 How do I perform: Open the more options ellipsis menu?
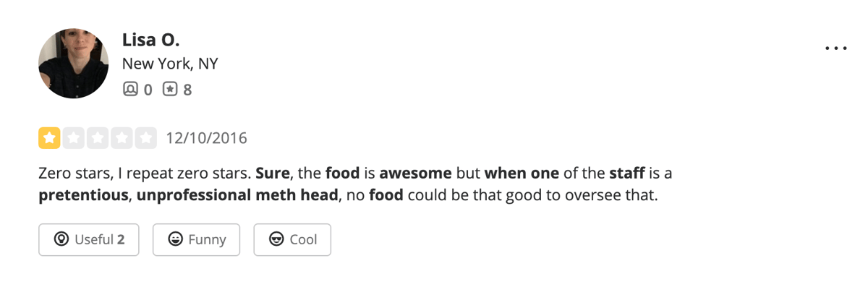(x=835, y=48)
